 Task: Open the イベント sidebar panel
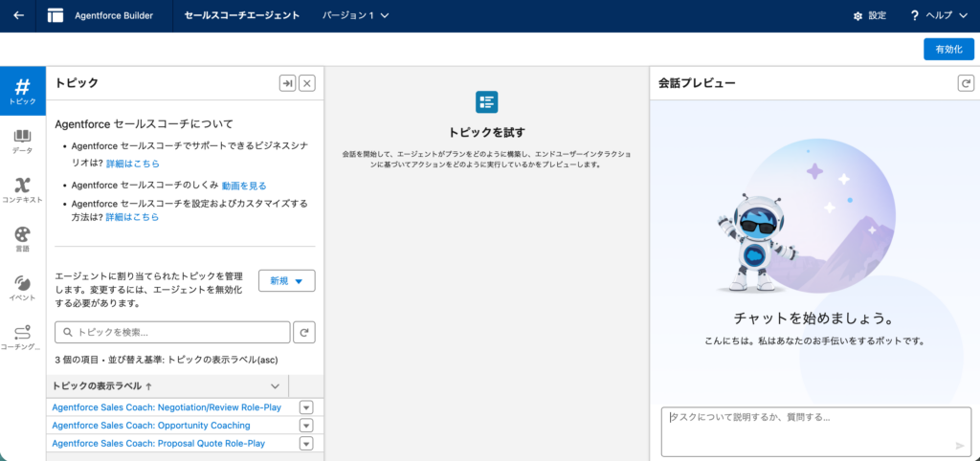coord(22,287)
